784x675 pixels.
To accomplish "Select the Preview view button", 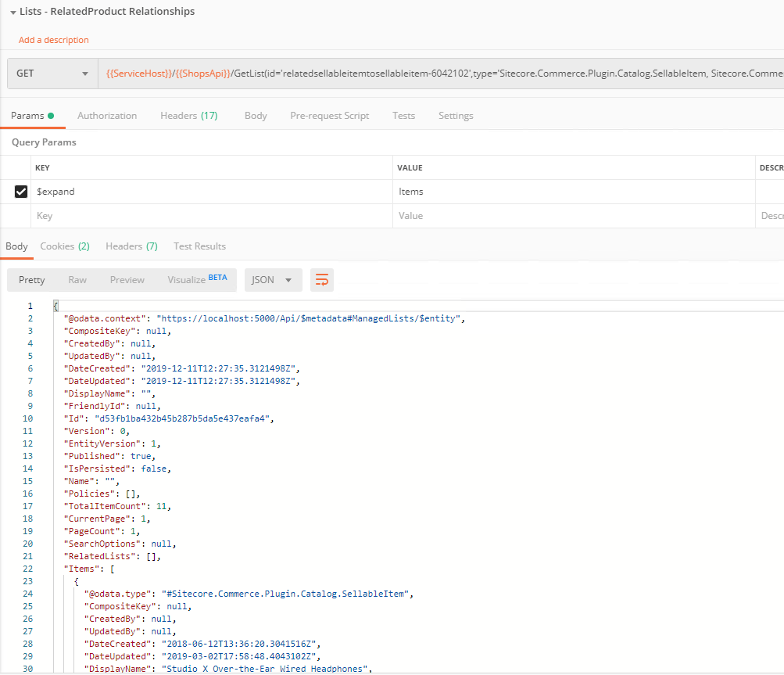I will point(127,280).
